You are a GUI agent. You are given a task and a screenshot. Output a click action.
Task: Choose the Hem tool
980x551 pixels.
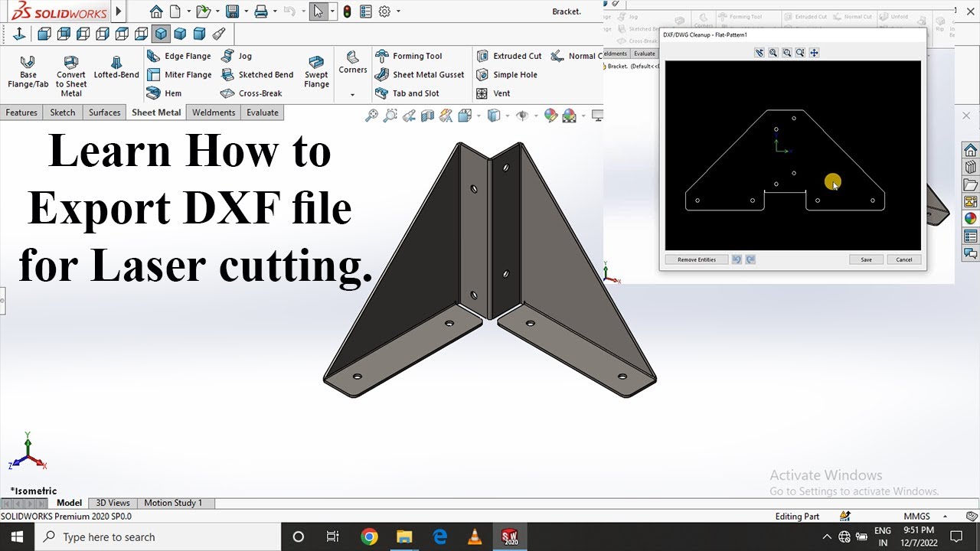(x=164, y=93)
